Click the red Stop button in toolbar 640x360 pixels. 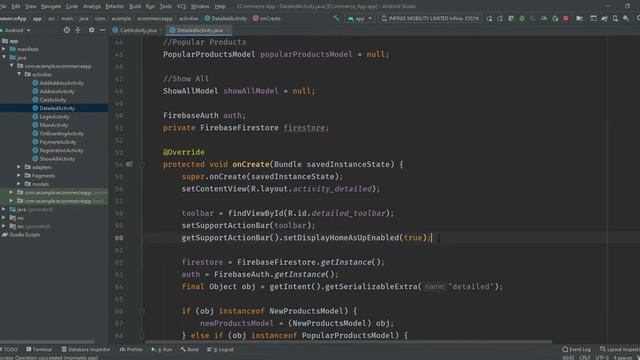(566, 18)
